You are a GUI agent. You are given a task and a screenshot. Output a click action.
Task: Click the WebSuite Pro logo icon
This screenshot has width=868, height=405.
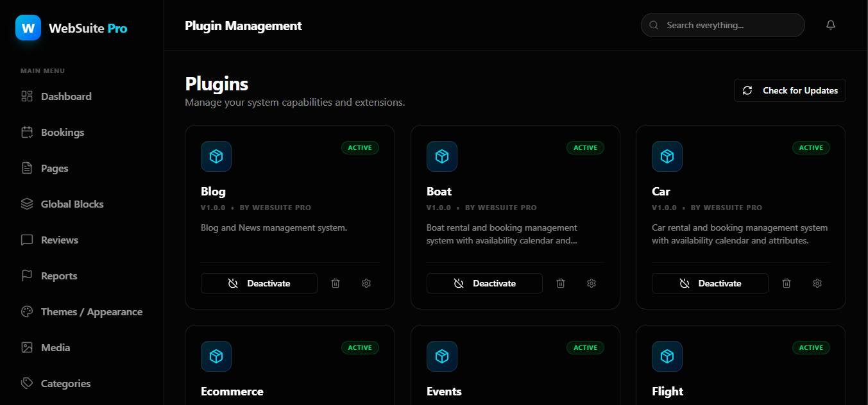28,28
